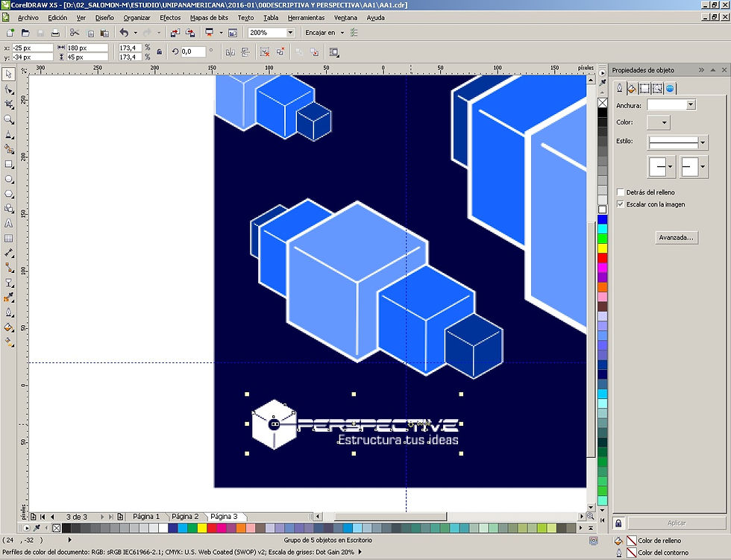This screenshot has width=731, height=560.
Task: Open the start arrowhead dropdown
Action: pos(661,166)
